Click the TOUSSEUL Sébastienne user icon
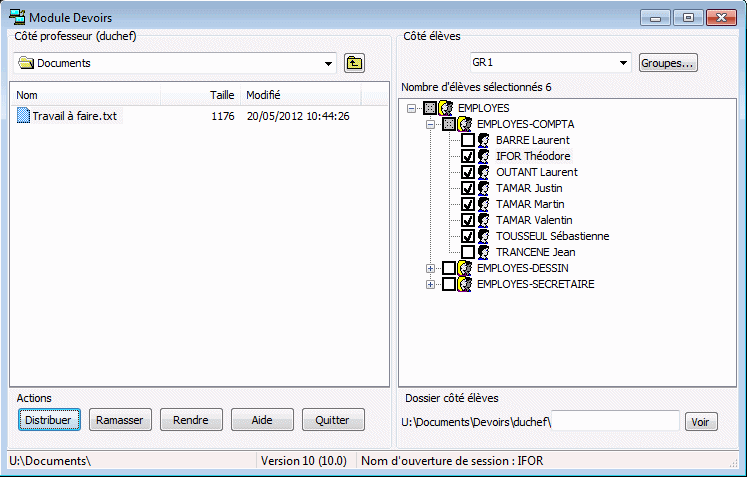The image size is (747, 477). (484, 236)
